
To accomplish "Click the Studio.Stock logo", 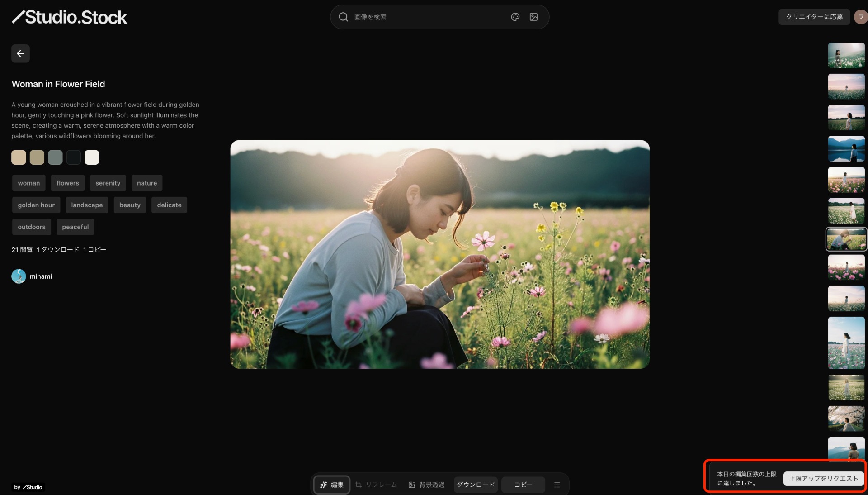I will (70, 17).
